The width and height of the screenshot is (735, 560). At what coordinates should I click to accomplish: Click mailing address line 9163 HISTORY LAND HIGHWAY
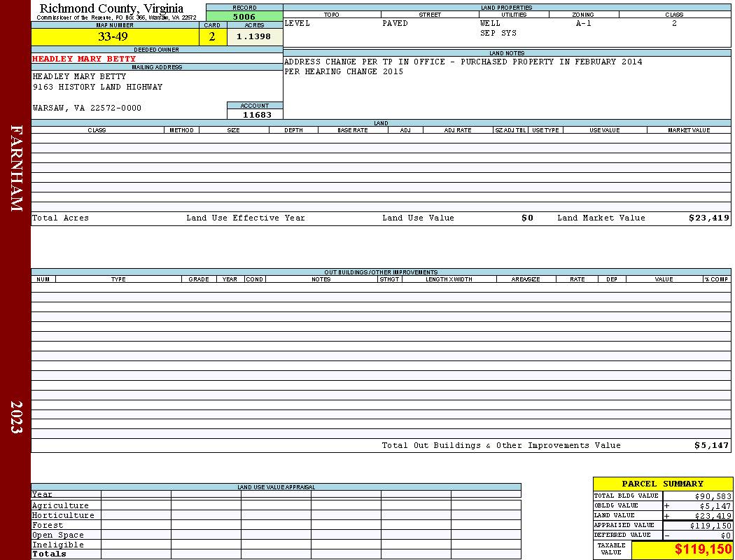(x=97, y=87)
